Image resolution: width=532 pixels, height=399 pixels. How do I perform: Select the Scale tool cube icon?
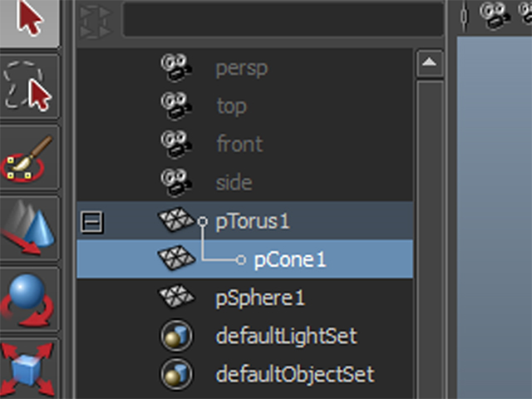tap(29, 366)
